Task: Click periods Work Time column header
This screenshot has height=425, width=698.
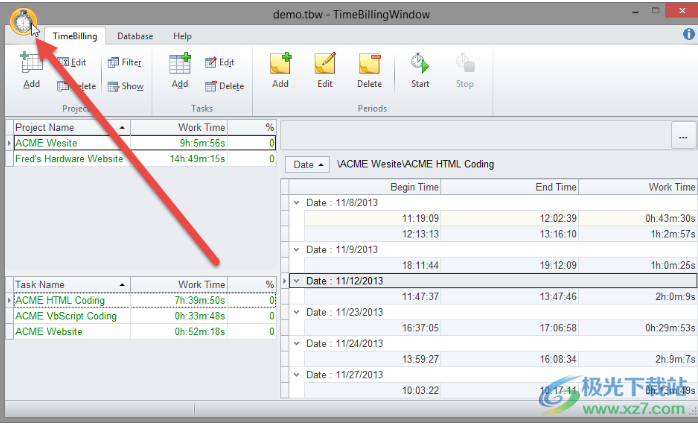Action: pos(637,187)
